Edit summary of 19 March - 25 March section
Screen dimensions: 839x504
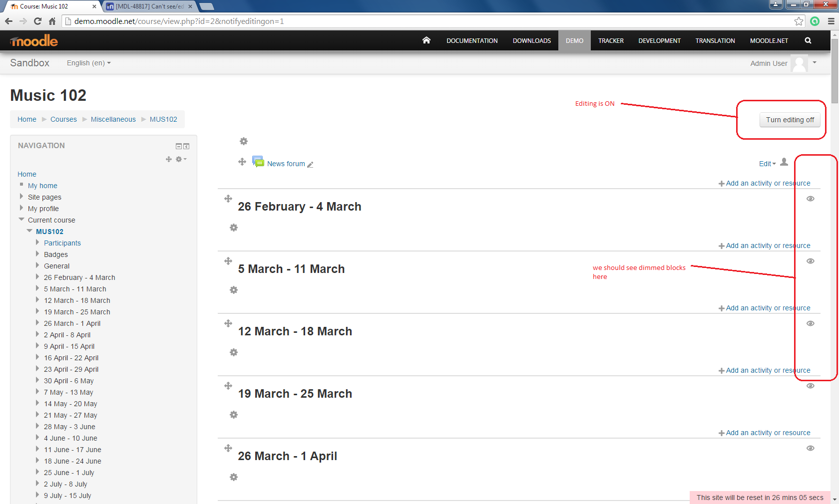point(234,415)
